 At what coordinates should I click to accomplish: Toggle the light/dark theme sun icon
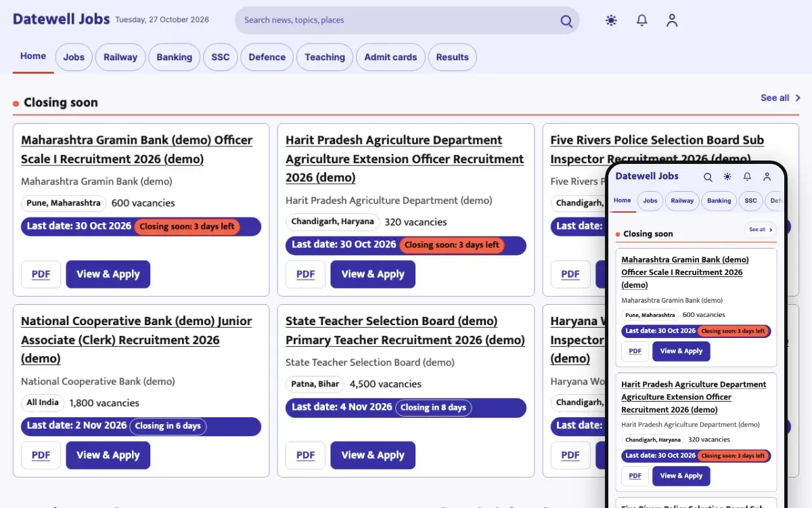[611, 20]
